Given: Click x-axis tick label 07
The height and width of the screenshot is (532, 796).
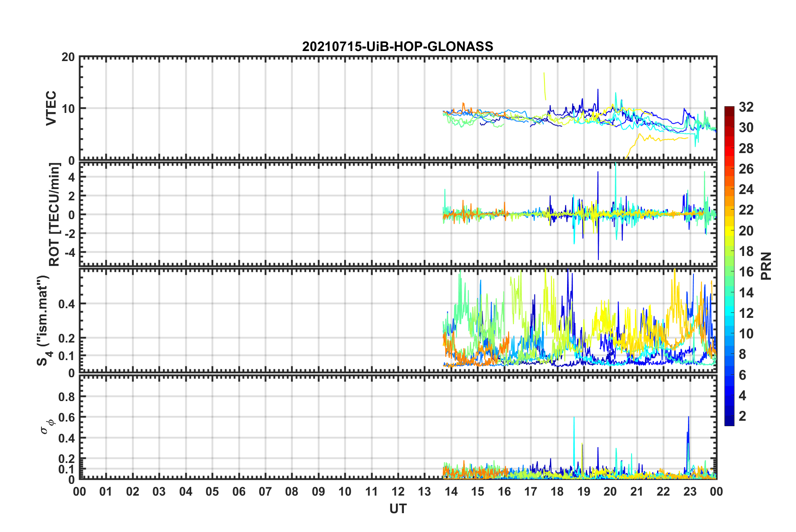Looking at the screenshot, I should point(265,491).
